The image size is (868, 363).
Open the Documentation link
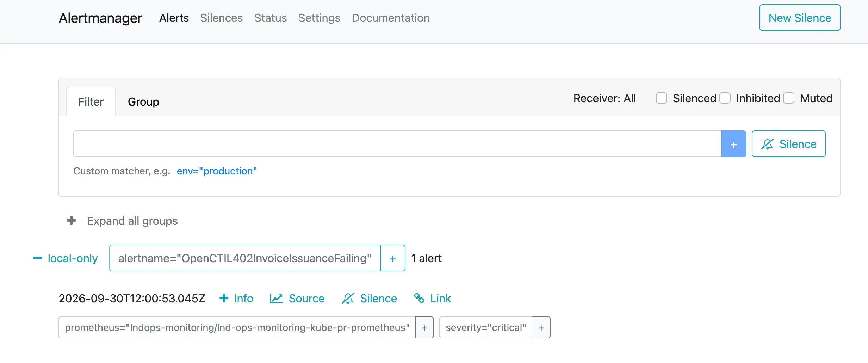tap(391, 18)
